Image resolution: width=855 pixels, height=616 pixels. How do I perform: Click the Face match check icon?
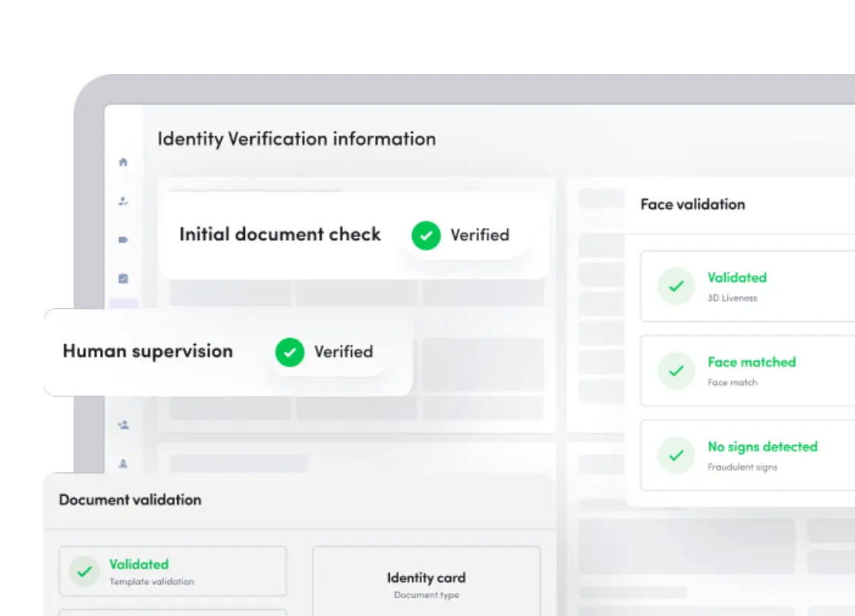click(676, 371)
